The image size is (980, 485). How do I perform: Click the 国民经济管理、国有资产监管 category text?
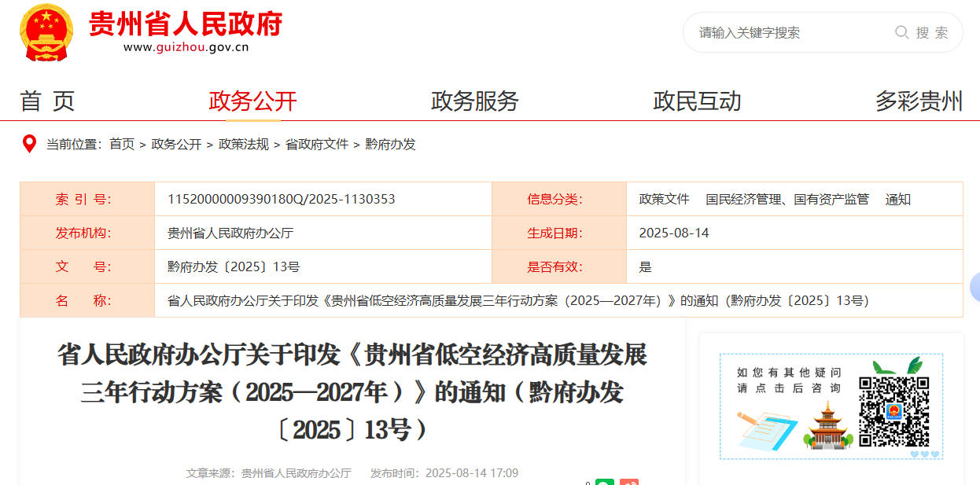(787, 200)
